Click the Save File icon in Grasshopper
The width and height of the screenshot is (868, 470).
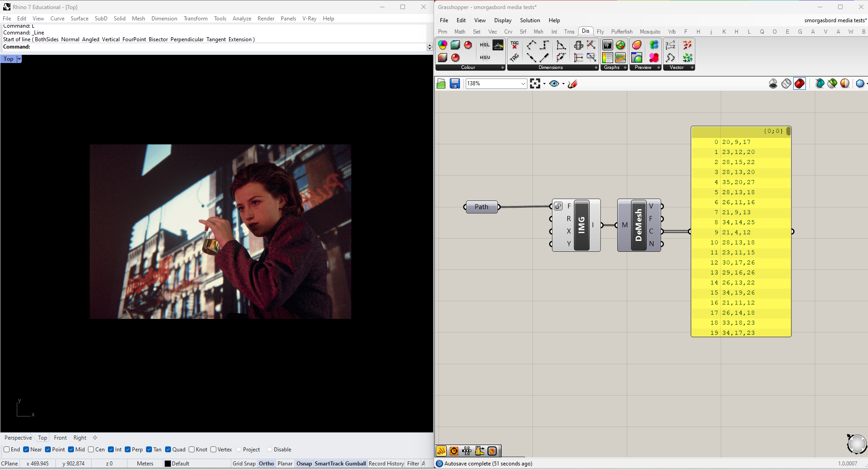click(x=454, y=83)
